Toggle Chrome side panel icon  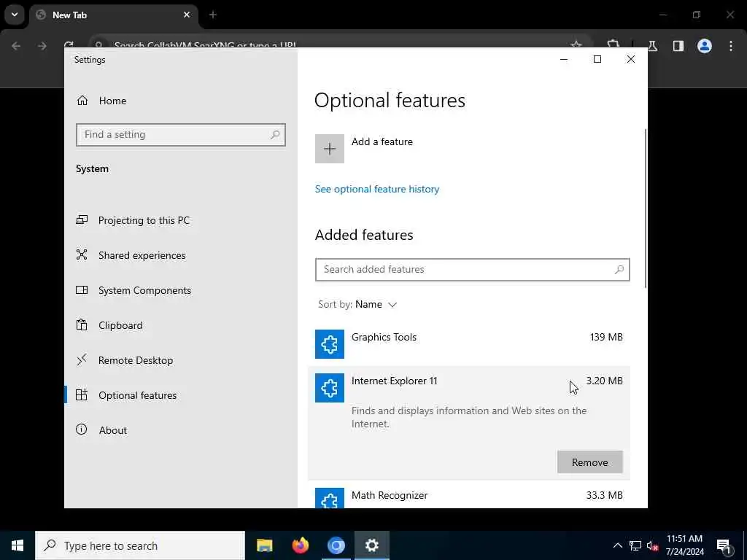(x=678, y=46)
